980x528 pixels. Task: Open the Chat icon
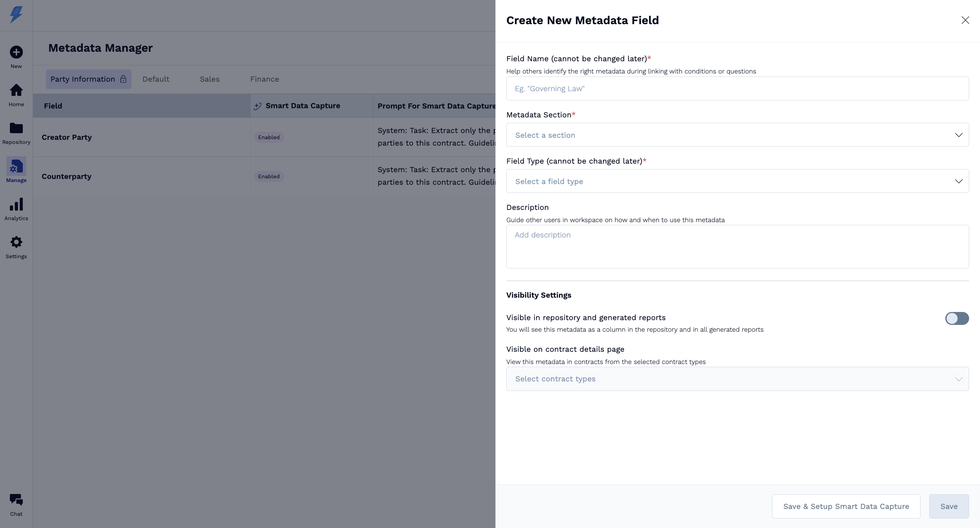pyautogui.click(x=16, y=500)
